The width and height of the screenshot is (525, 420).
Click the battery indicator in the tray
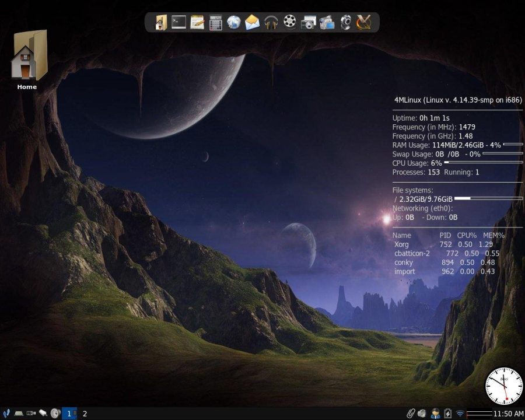click(446, 413)
